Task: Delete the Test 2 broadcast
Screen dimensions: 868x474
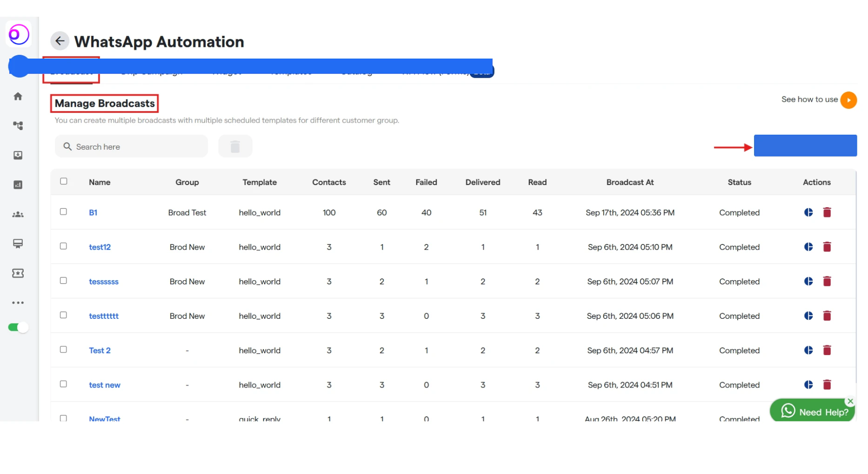Action: pyautogui.click(x=827, y=350)
